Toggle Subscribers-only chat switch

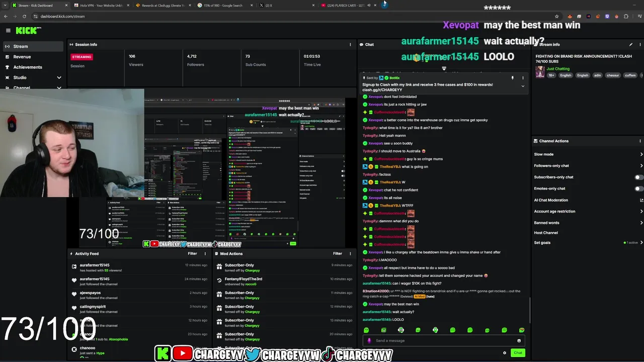tap(638, 177)
